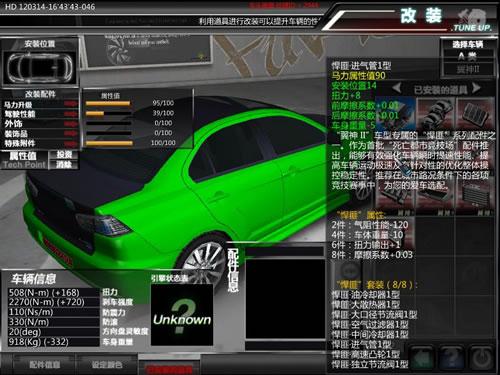Click the blue help question-mark icon
The image size is (500, 375).
(452, 358)
